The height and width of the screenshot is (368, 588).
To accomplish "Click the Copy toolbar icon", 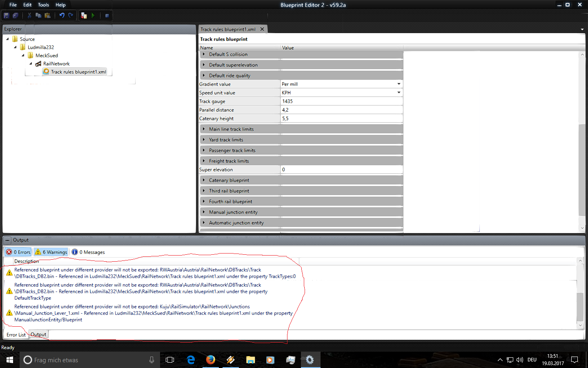I will click(x=38, y=16).
